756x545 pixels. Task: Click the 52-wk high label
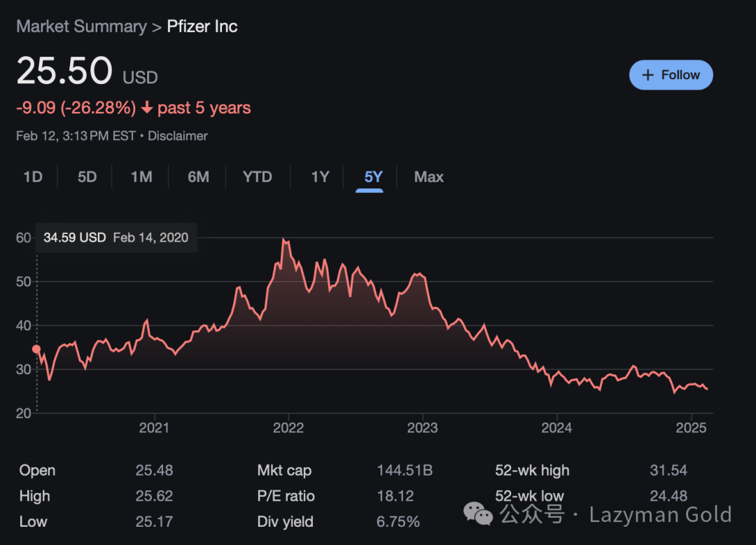(x=532, y=470)
